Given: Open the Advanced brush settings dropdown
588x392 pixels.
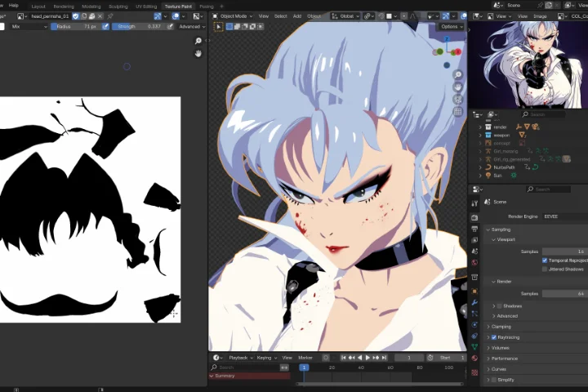Looking at the screenshot, I should (192, 27).
